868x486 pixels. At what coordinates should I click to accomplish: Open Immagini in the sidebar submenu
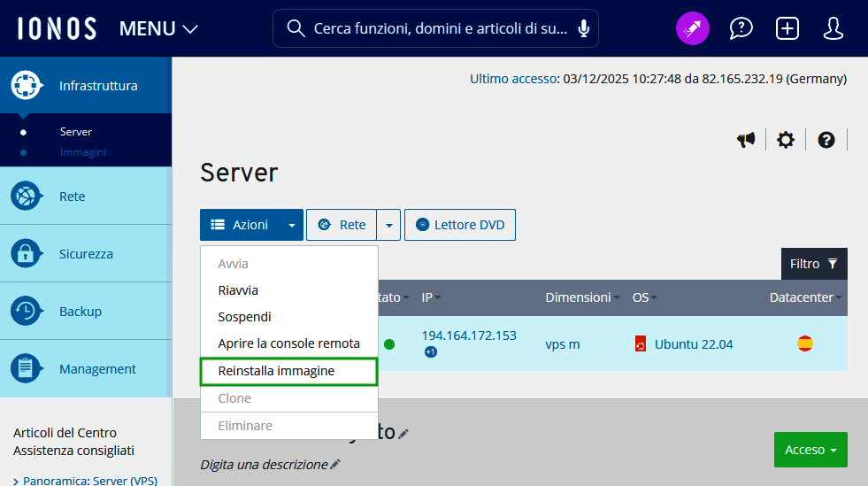click(83, 152)
